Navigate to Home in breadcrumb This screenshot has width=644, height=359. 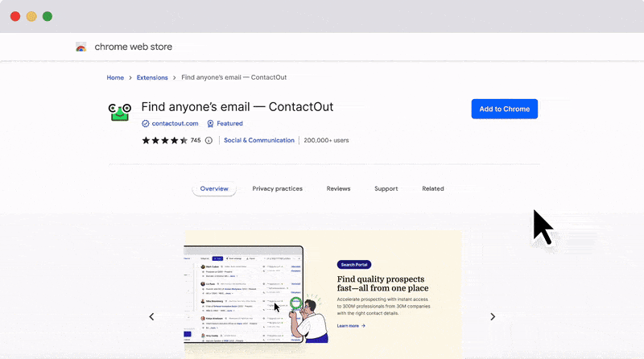click(x=115, y=77)
